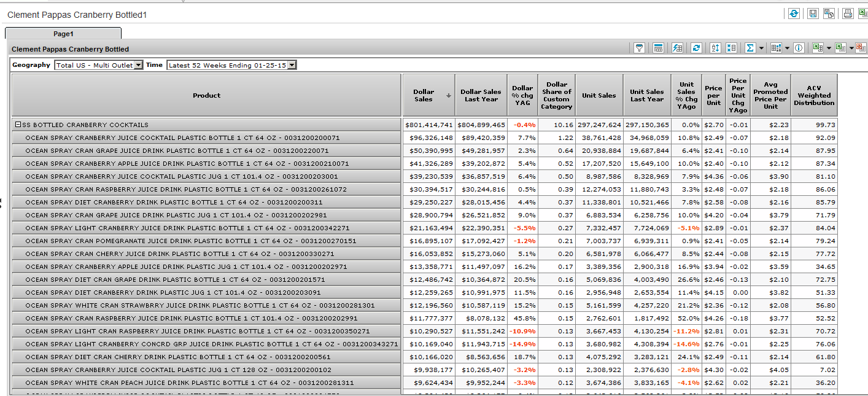Switch to the Page1 tab
Image resolution: width=868 pixels, height=396 pixels.
(x=63, y=34)
